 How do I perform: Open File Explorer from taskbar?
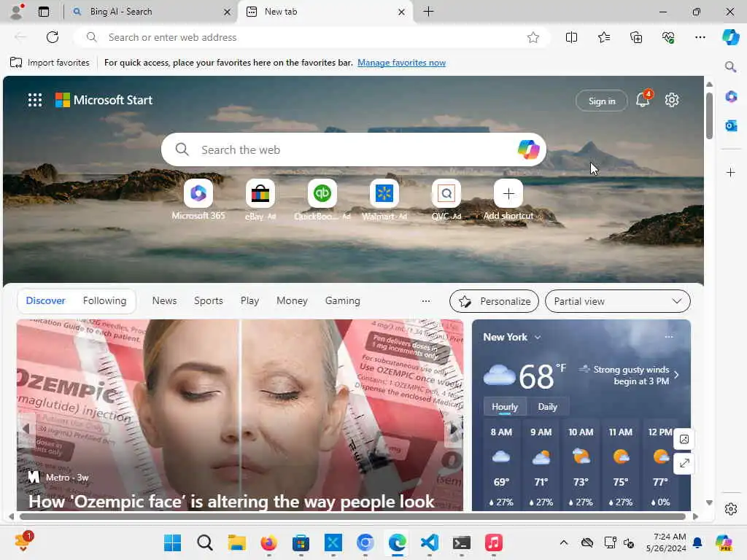237,542
